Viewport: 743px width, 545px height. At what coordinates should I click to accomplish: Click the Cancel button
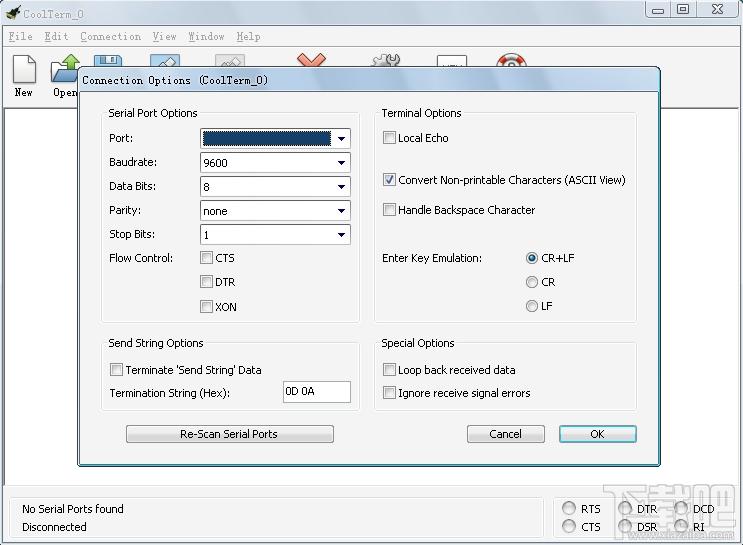pyautogui.click(x=506, y=434)
